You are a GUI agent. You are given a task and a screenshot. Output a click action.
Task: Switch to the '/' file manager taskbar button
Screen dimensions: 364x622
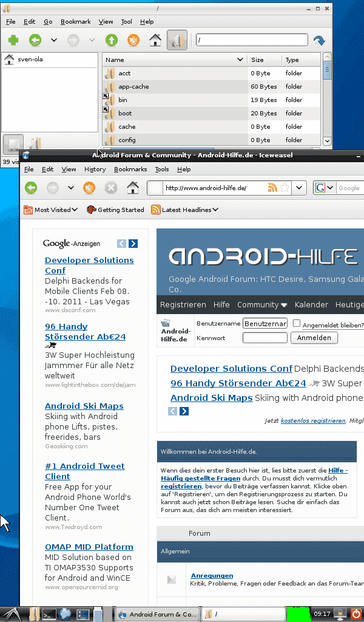coord(244,614)
